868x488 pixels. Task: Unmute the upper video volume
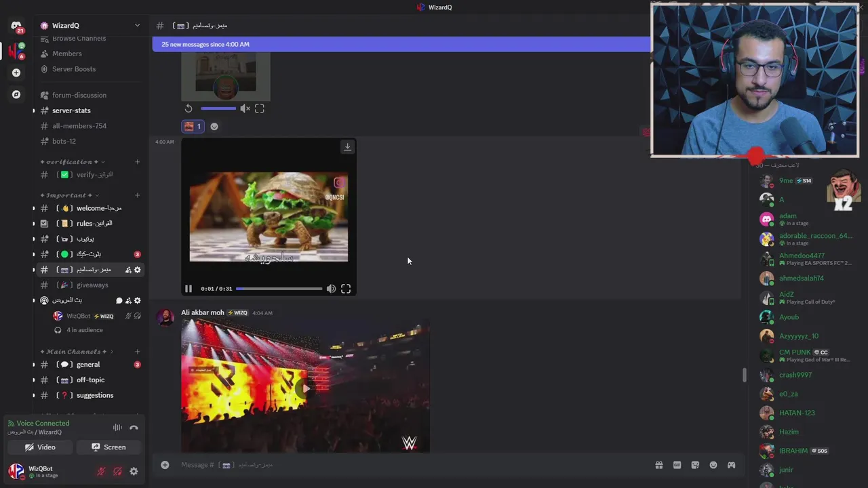click(245, 108)
